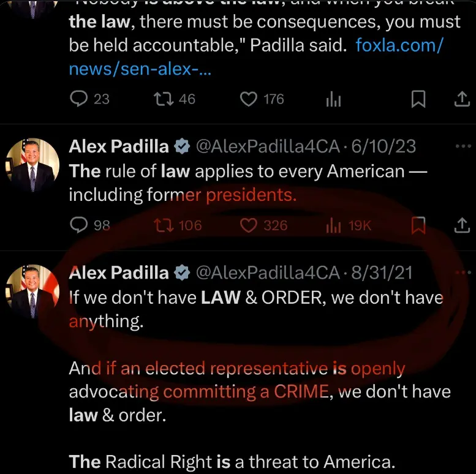Reply to the 6/10/23 rule of law tweet

[x=80, y=225]
